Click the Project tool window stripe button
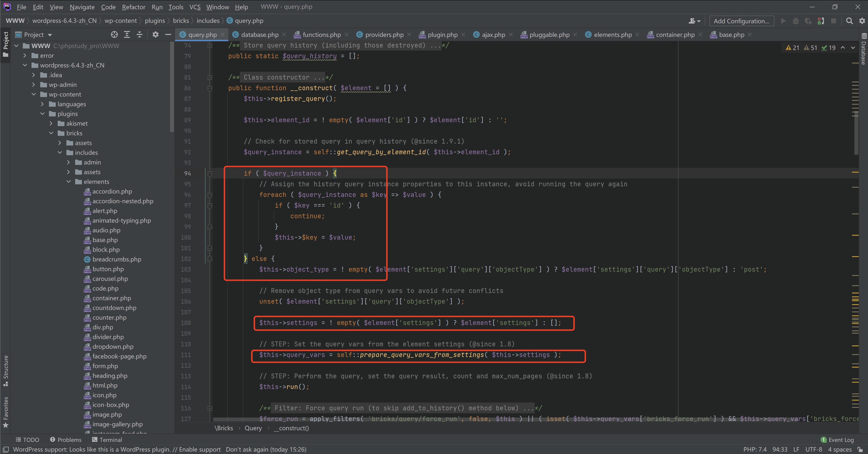The width and height of the screenshot is (868, 454). pos(5,45)
